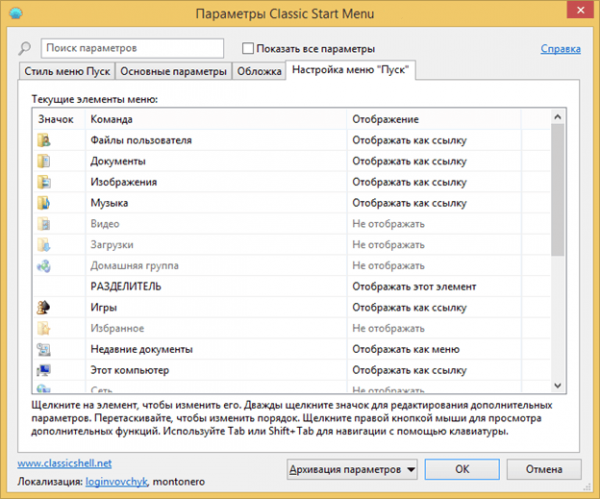Screen dimensions: 600x499
Task: Select the Изображения command text
Action: click(x=124, y=182)
